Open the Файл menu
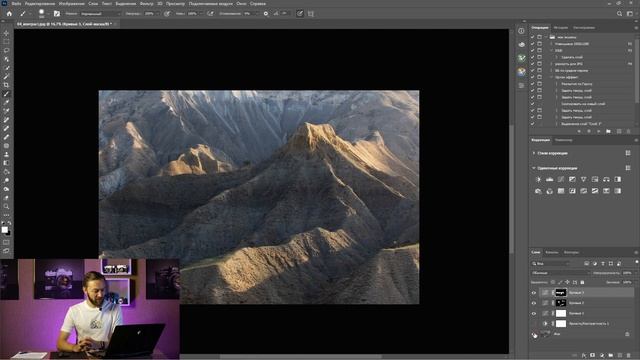 pos(16,3)
